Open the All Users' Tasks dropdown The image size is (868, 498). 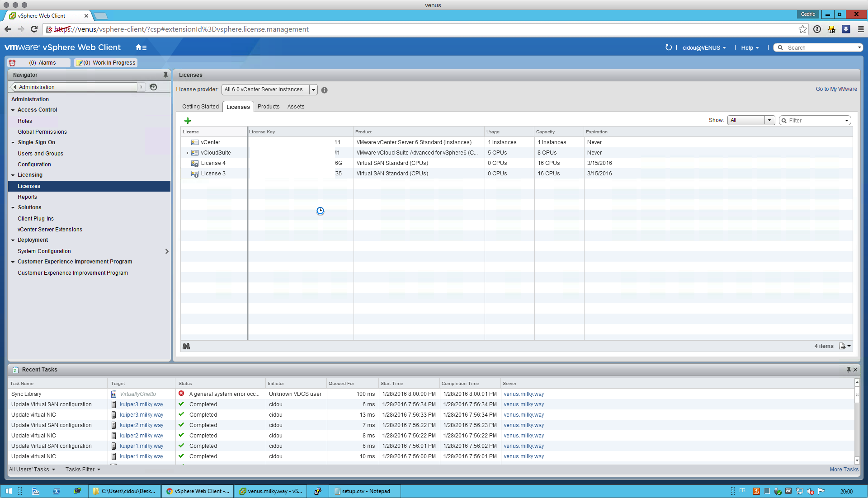coord(32,470)
